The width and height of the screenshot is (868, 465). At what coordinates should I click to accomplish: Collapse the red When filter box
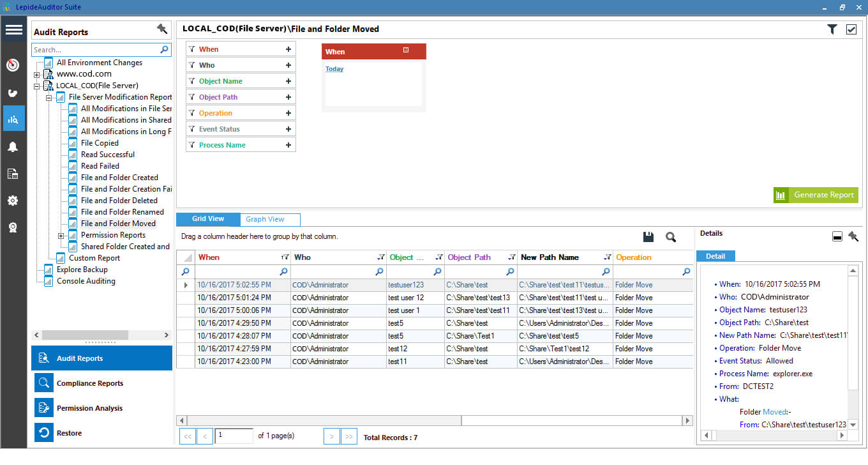coord(406,50)
